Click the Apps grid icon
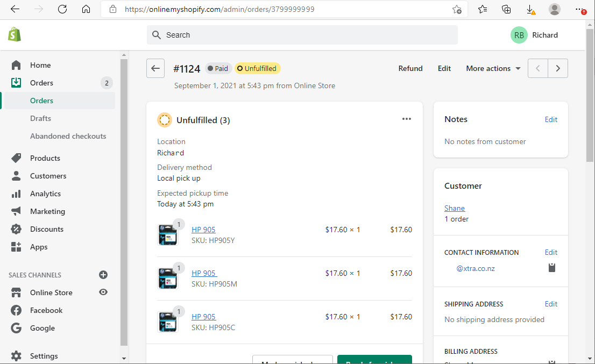The image size is (595, 364). coord(16,247)
